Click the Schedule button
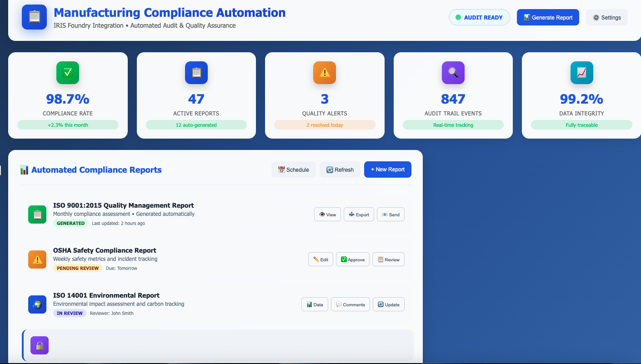This screenshot has width=641, height=364. coord(293,170)
